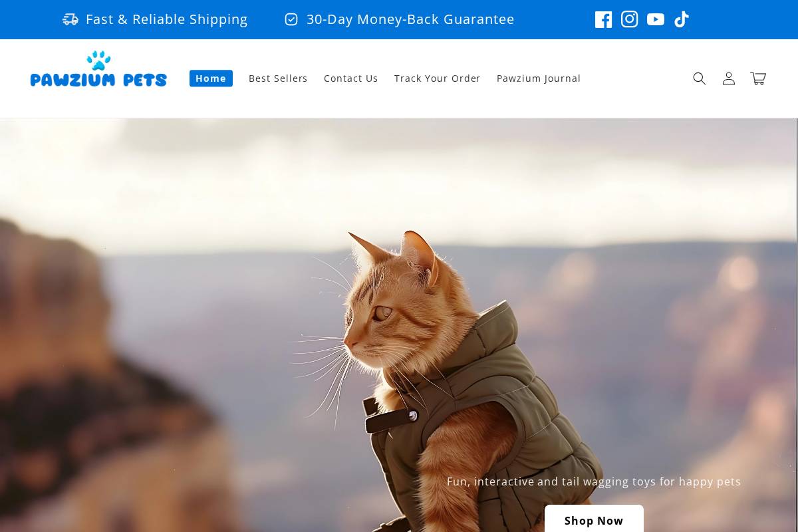The height and width of the screenshot is (532, 798).
Task: Click the Fast & Reliable Shipping banner text
Action: point(166,19)
